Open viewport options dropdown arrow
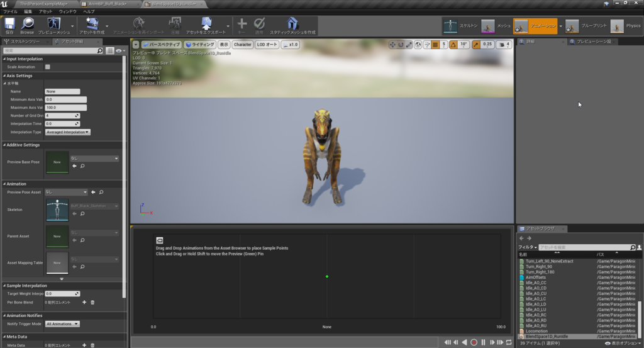 [136, 45]
